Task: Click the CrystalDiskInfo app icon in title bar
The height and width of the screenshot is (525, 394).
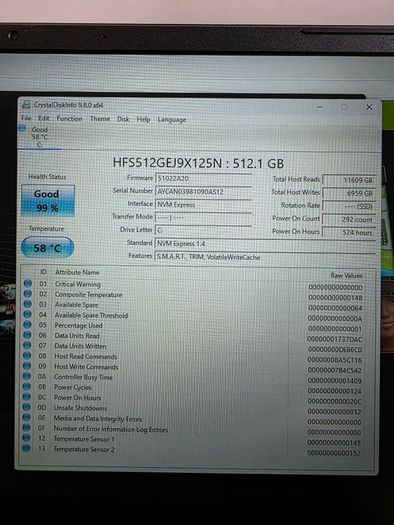Action: coord(26,104)
